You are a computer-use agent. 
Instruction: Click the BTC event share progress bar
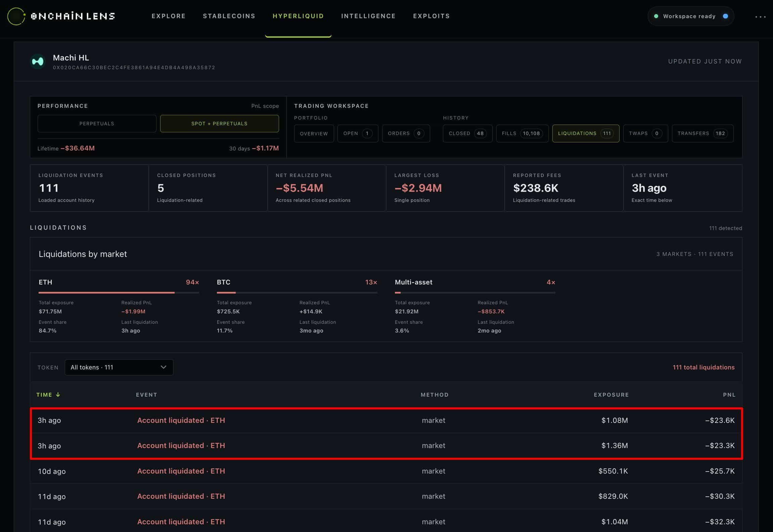tap(297, 293)
